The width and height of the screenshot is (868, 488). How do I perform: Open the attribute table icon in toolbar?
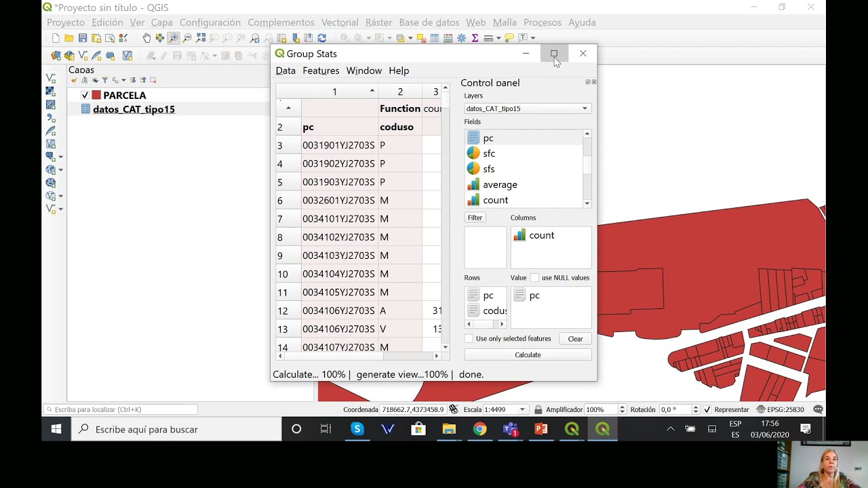[435, 38]
